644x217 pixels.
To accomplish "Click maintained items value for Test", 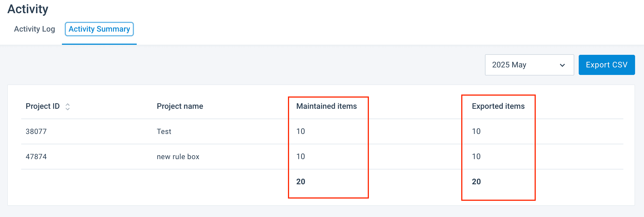I will (x=301, y=131).
